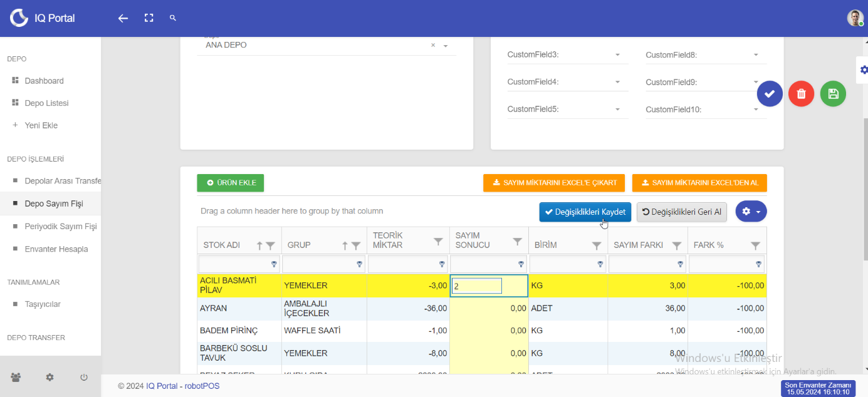The height and width of the screenshot is (397, 868).
Task: Select Periyodik Sayım Fişi menu item
Action: click(x=60, y=226)
